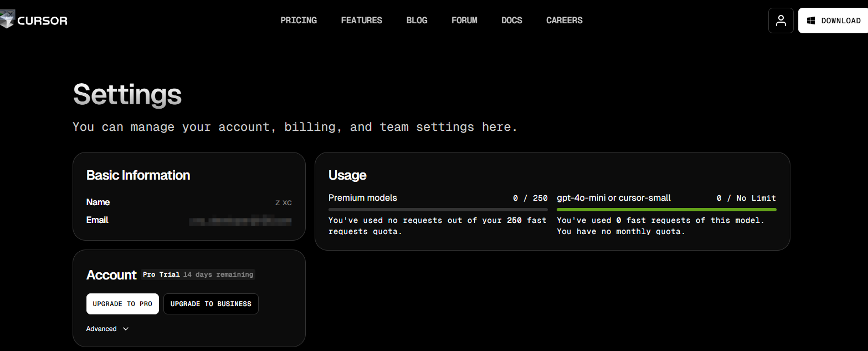Click the gpt-4o-mini usage progress bar
This screenshot has width=868, height=351.
pos(666,210)
